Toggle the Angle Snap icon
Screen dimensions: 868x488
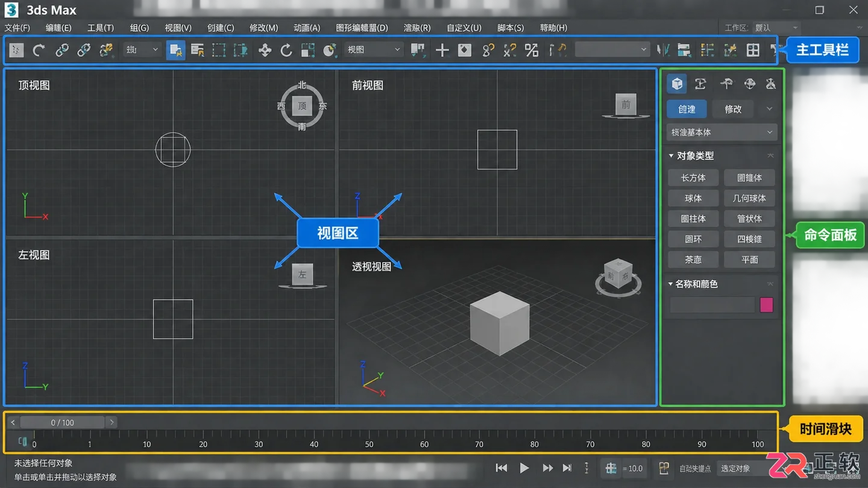510,50
